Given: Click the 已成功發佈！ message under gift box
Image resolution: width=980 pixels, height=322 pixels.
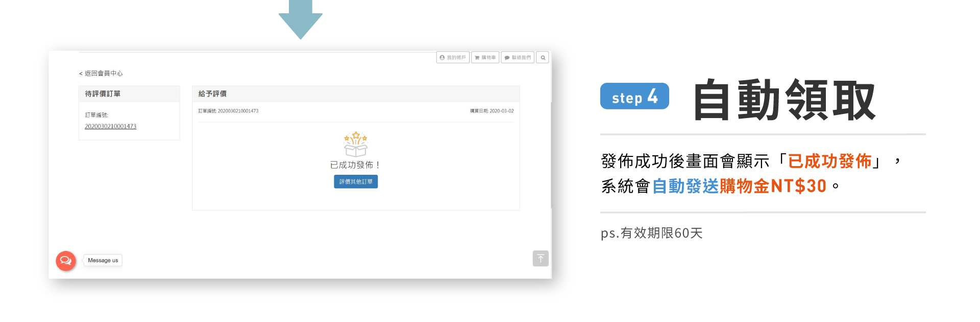Looking at the screenshot, I should (355, 165).
